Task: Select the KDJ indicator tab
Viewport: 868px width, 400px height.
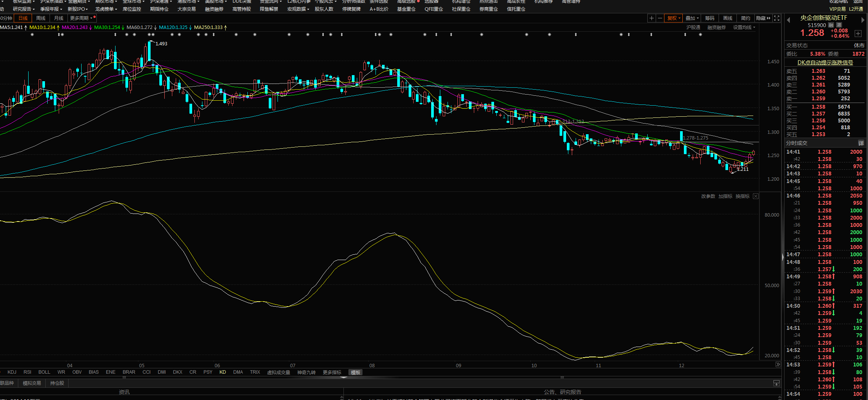Action: click(x=12, y=372)
